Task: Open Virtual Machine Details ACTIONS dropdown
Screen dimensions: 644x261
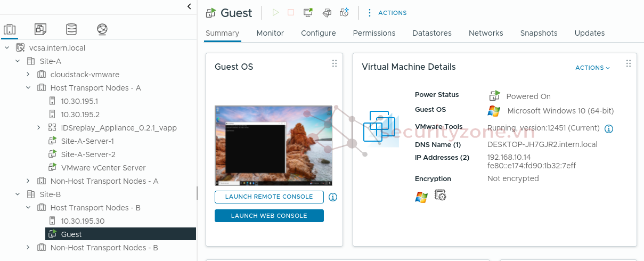Action: [x=592, y=68]
